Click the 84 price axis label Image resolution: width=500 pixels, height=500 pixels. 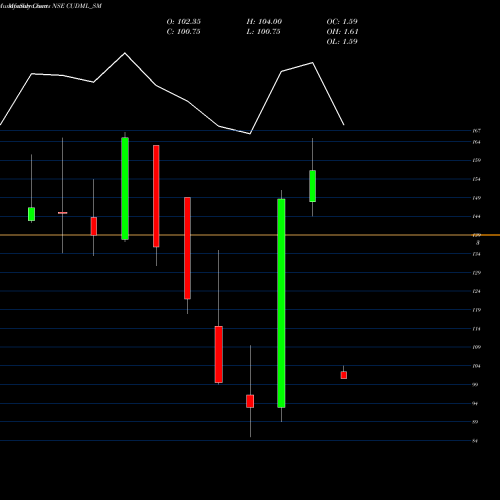coord(475,441)
